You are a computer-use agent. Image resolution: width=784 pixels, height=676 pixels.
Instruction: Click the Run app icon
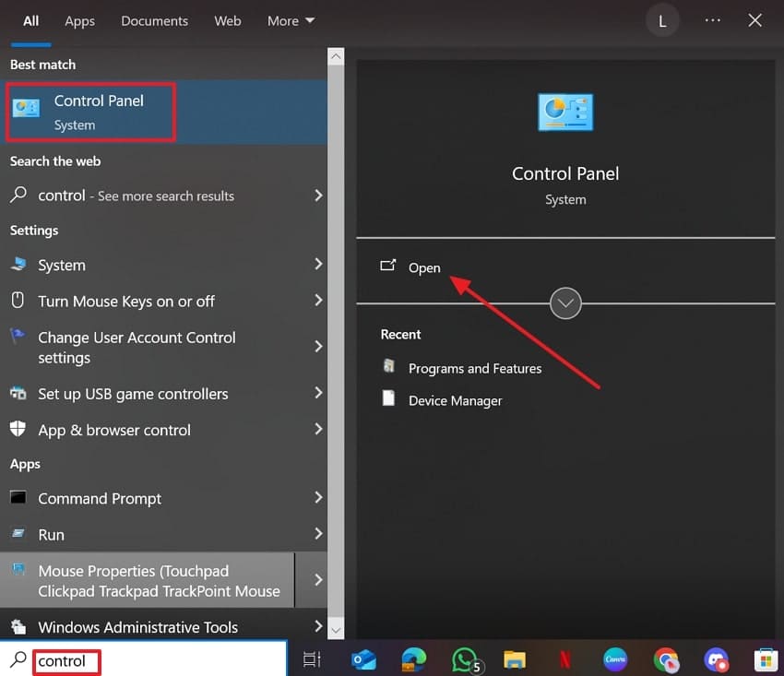pos(18,533)
